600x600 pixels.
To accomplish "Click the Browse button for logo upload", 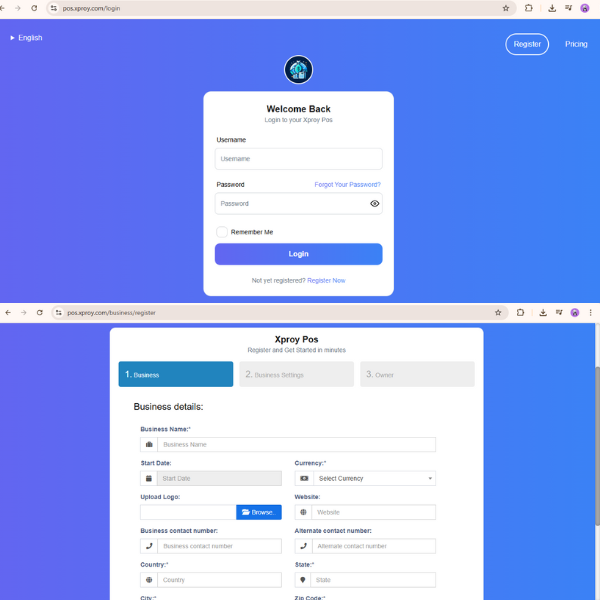I will [259, 512].
